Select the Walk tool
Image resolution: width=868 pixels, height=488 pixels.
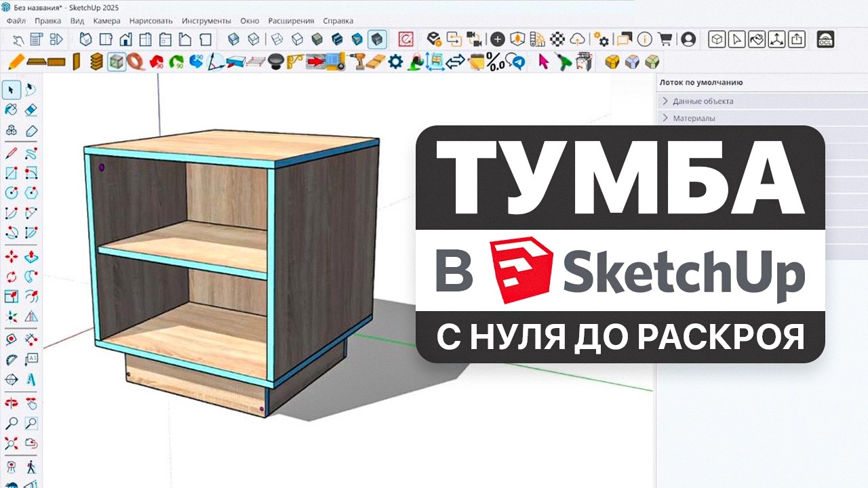[31, 467]
